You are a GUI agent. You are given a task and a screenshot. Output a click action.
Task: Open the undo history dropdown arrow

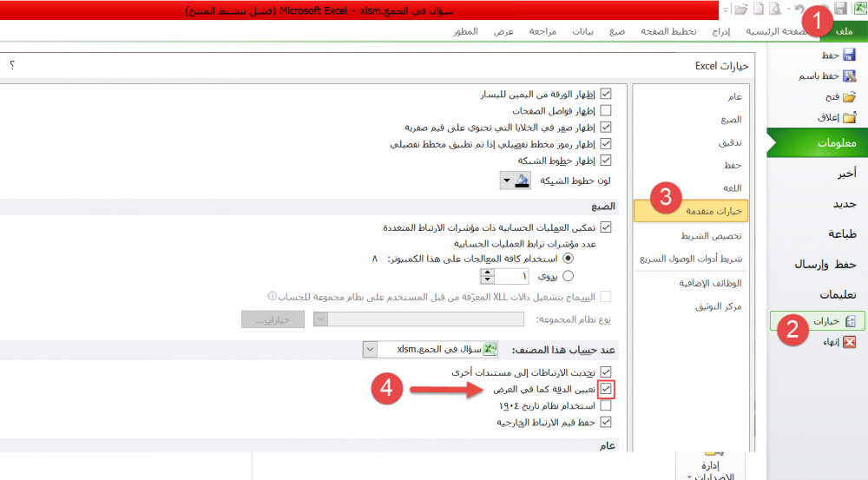point(789,9)
